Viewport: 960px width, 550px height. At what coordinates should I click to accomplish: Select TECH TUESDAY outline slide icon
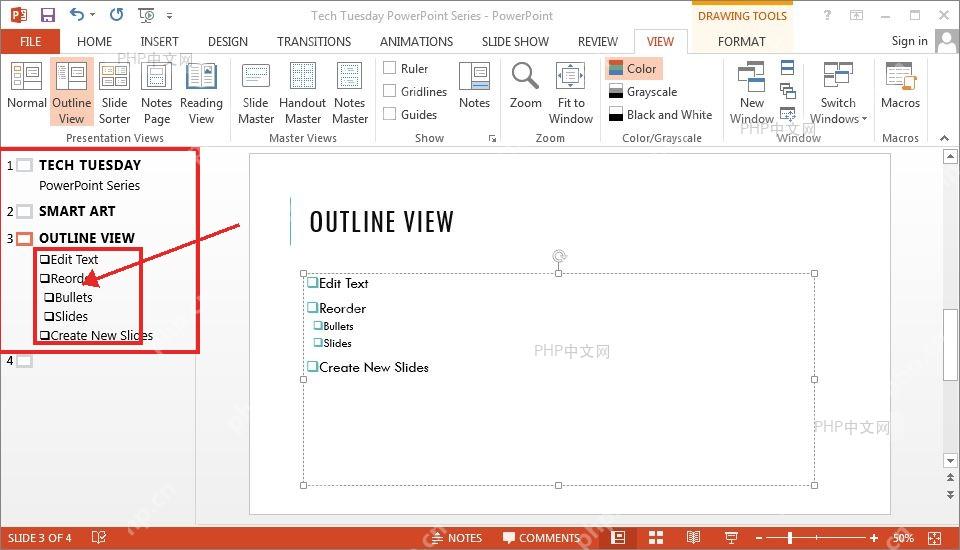[24, 165]
